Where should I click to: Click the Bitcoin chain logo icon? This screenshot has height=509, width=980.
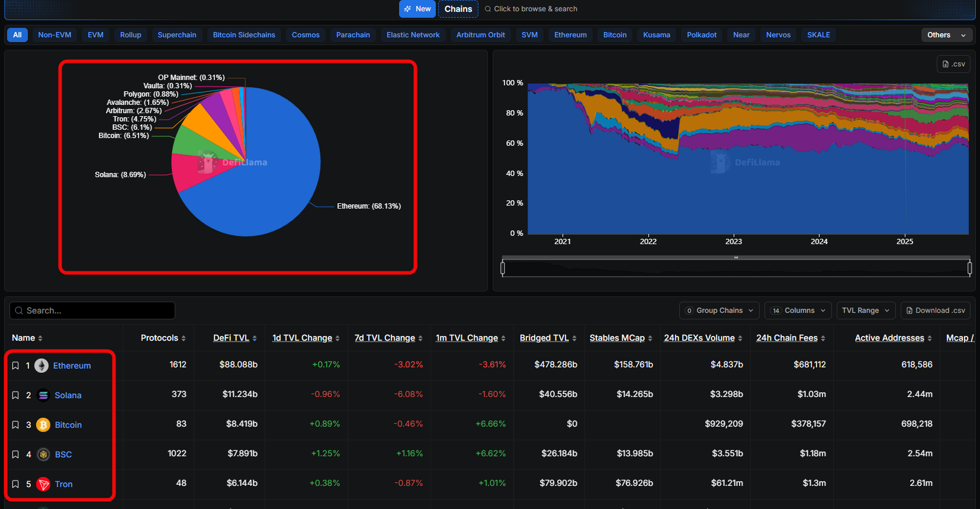pyautogui.click(x=43, y=425)
